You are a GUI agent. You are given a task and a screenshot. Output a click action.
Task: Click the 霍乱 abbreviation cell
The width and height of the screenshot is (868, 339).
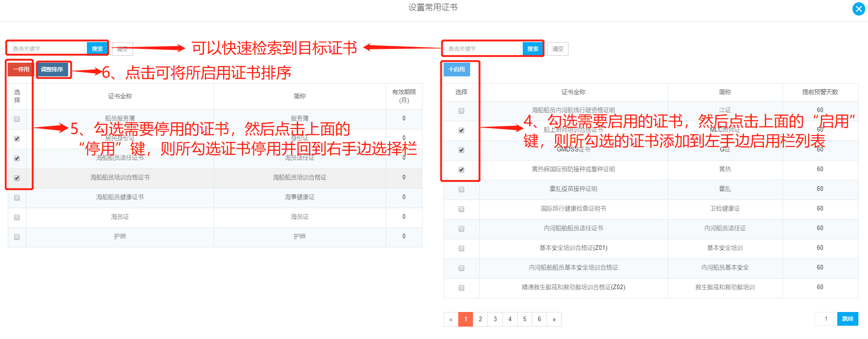coord(725,189)
